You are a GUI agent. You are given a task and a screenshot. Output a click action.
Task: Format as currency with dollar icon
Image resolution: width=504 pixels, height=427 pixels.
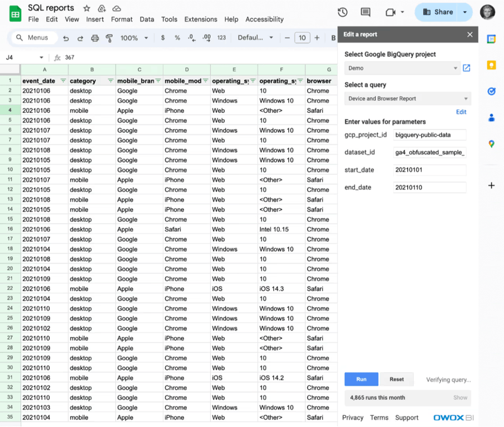[163, 38]
